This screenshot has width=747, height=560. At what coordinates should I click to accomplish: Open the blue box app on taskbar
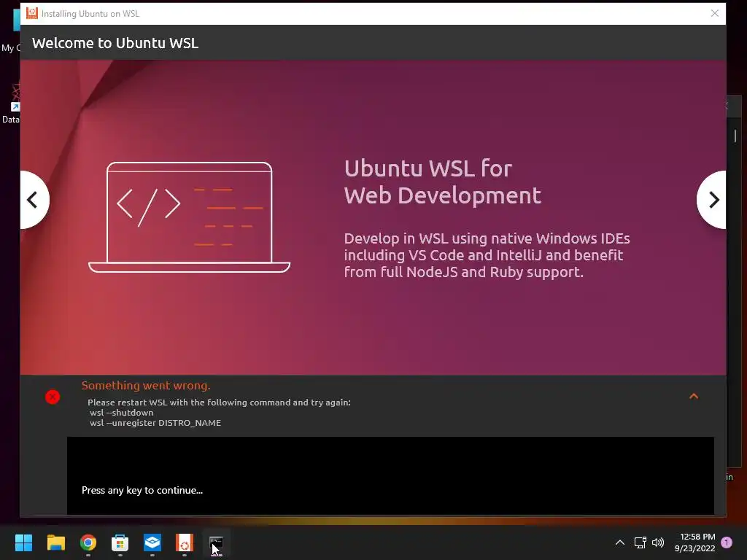pos(152,542)
